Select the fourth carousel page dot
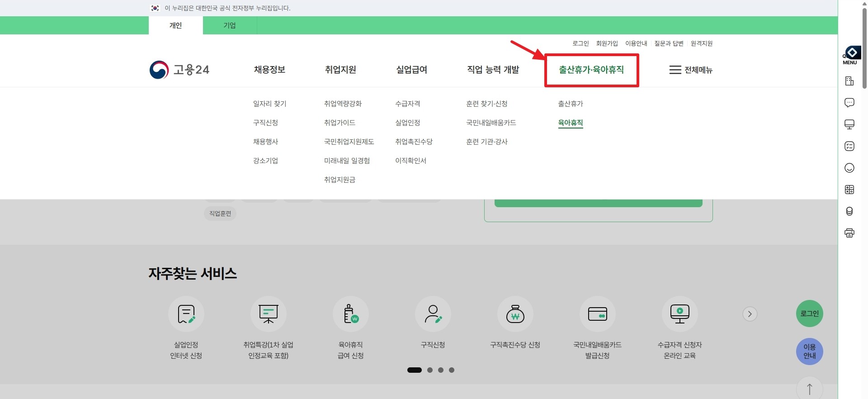 452,370
